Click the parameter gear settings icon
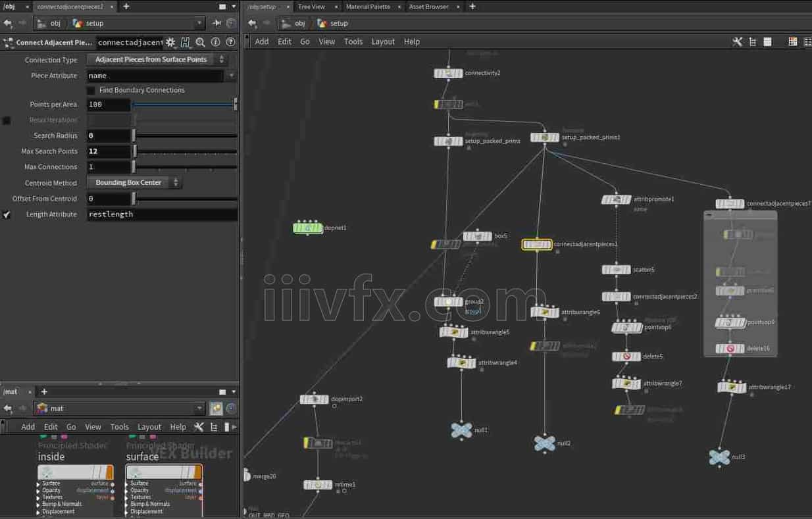Image resolution: width=812 pixels, height=519 pixels. (170, 42)
